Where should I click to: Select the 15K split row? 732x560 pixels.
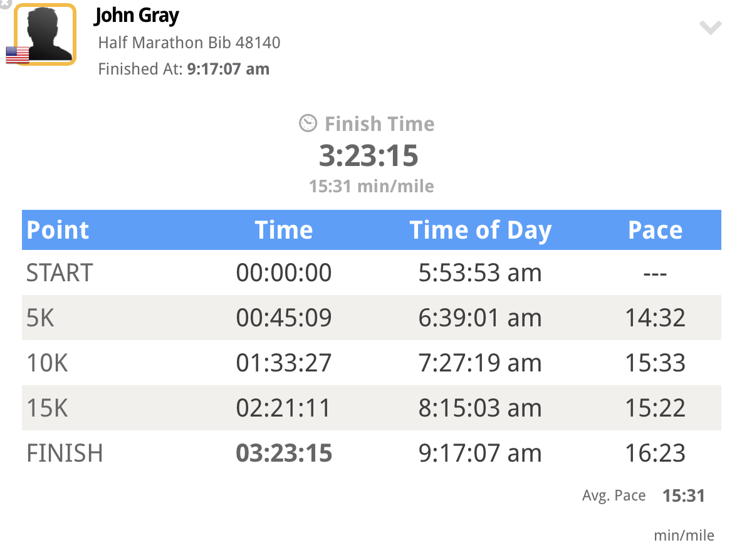click(372, 408)
